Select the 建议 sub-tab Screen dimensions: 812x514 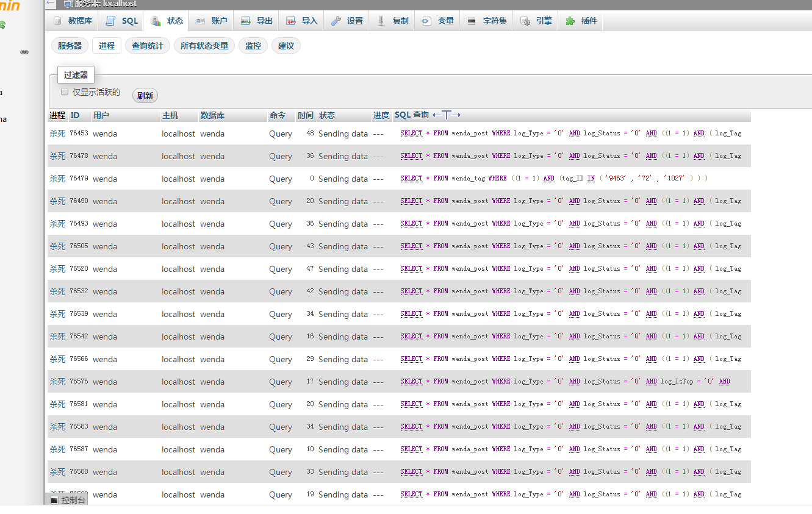(x=286, y=46)
